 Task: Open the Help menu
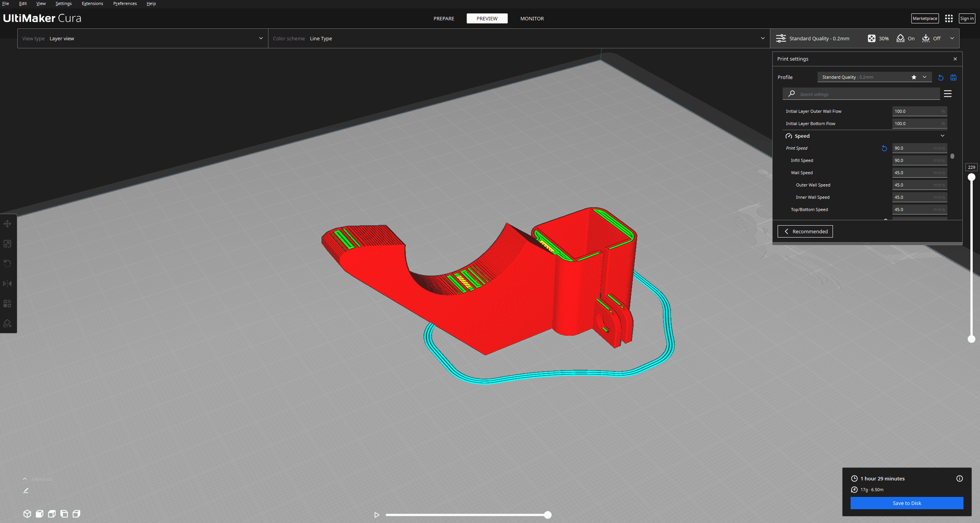click(x=151, y=3)
